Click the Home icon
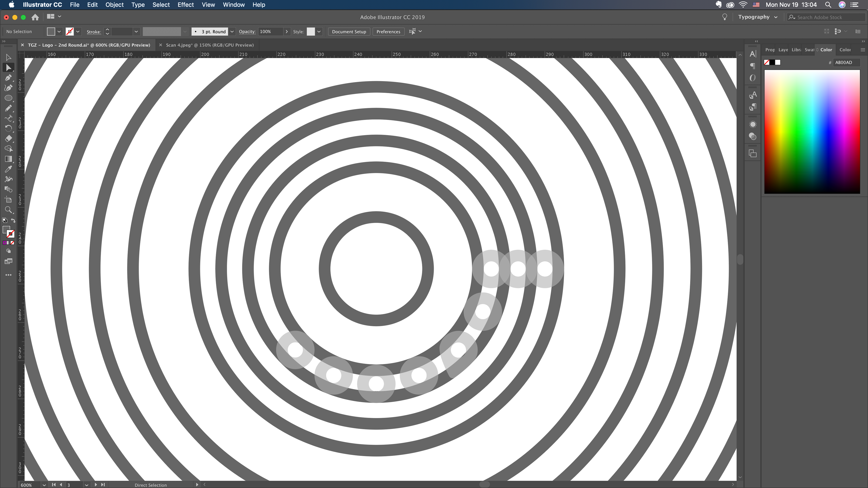Screen dimensions: 868x488 pyautogui.click(x=35, y=17)
